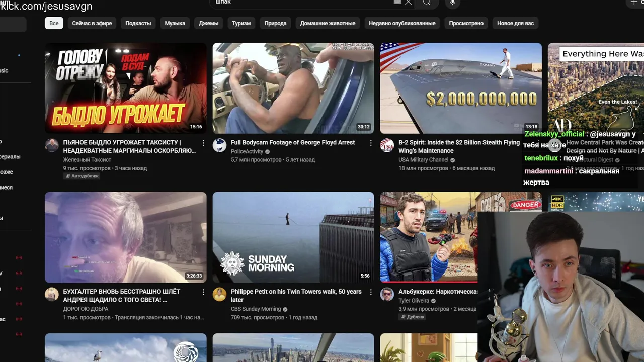Select the Джемы chip

pos(209,23)
